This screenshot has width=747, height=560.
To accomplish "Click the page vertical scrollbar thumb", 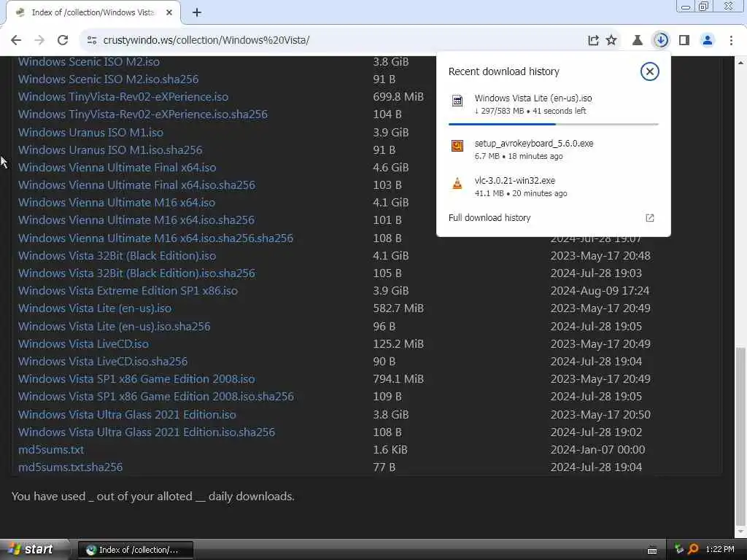I will pos(741,435).
